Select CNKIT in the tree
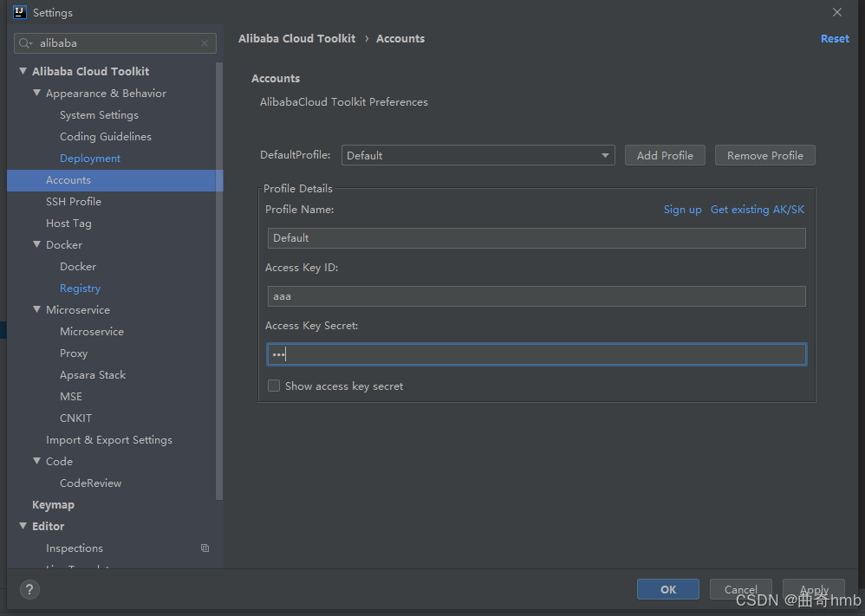Image resolution: width=865 pixels, height=616 pixels. point(75,418)
